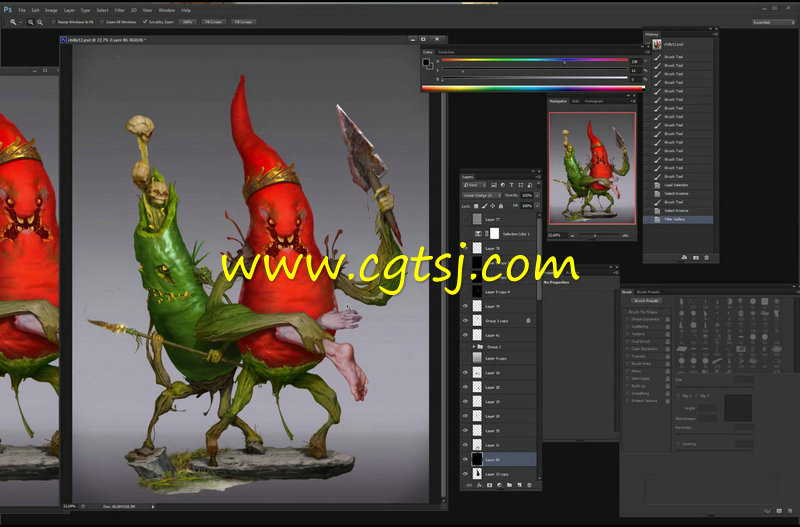Switch to the Swatches tab

(446, 52)
